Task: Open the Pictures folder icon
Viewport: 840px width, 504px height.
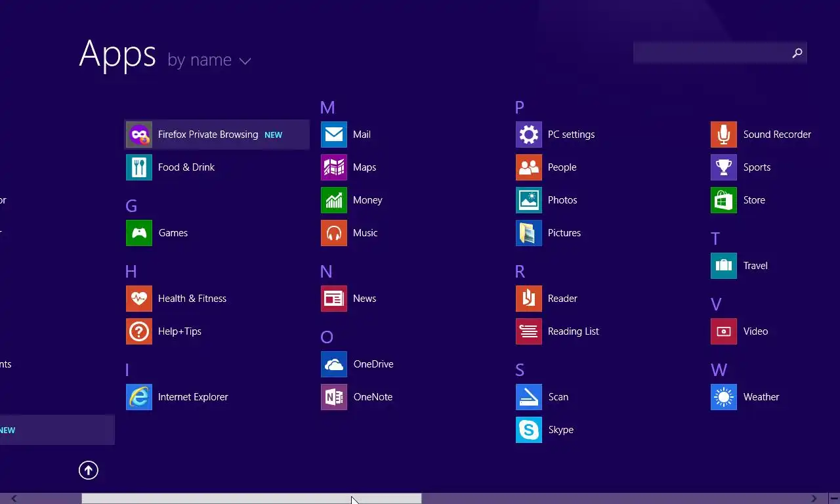Action: pyautogui.click(x=529, y=233)
